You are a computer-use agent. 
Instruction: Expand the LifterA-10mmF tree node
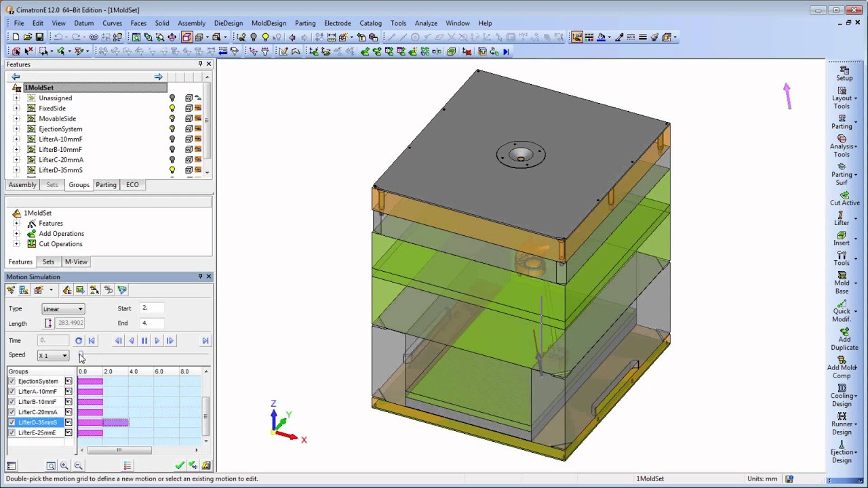pyautogui.click(x=16, y=139)
